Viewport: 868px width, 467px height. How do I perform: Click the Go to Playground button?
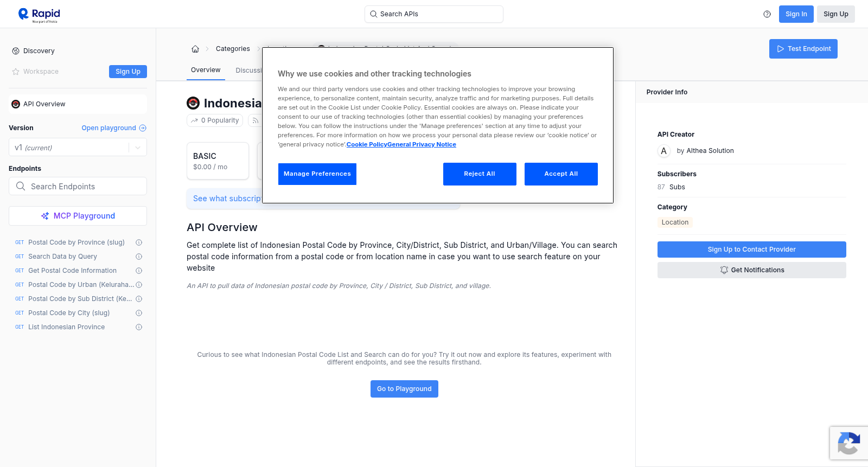coord(404,389)
